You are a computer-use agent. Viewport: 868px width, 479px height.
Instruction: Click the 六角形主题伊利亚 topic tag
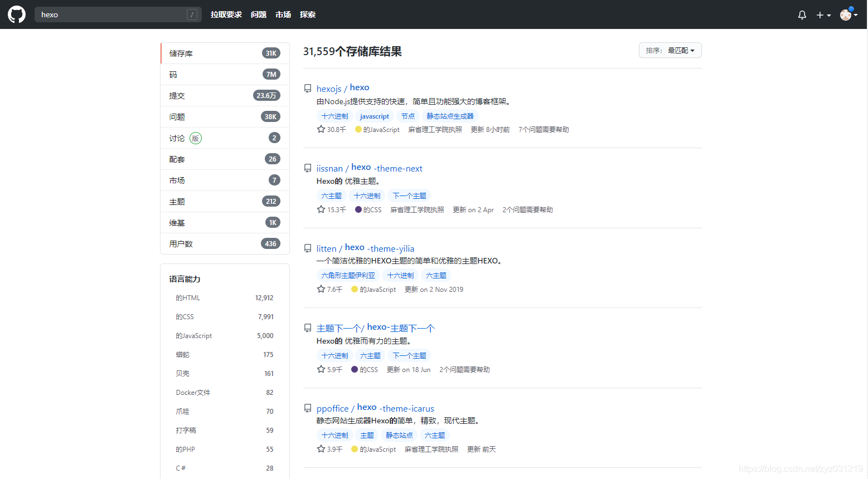pyautogui.click(x=348, y=276)
